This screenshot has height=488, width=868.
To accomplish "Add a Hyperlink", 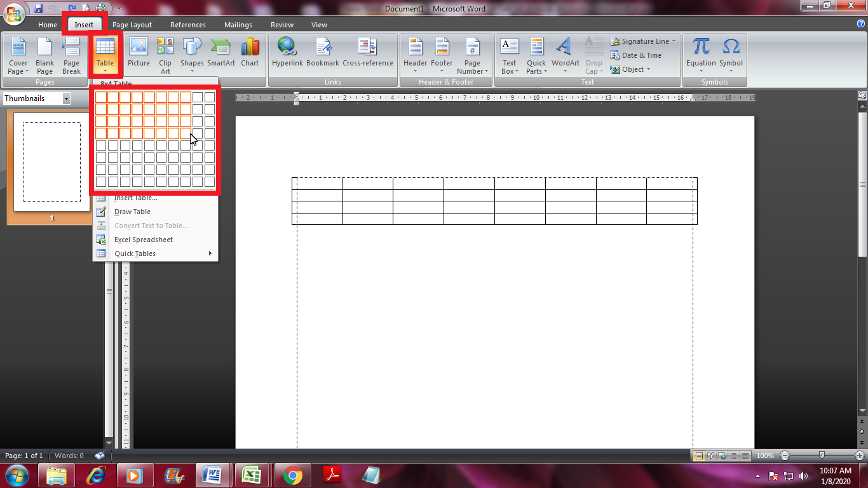I will point(287,55).
